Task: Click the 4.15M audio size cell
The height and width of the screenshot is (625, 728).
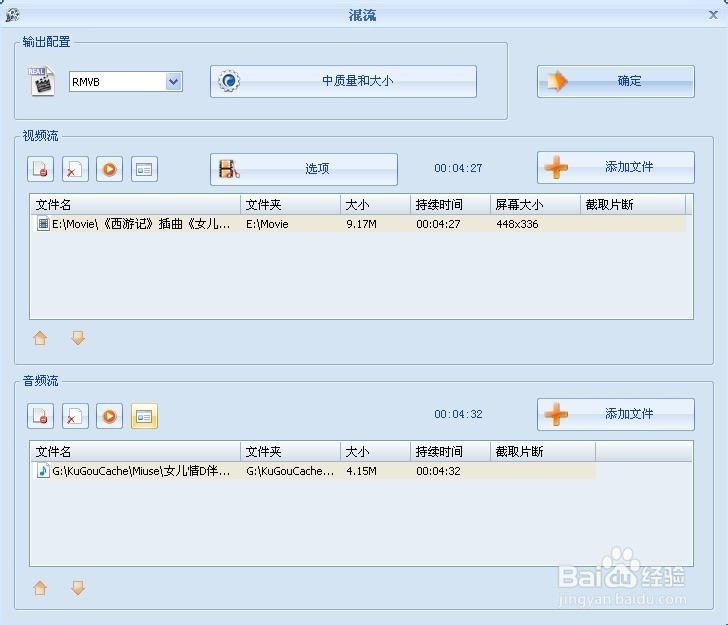Action: point(361,471)
